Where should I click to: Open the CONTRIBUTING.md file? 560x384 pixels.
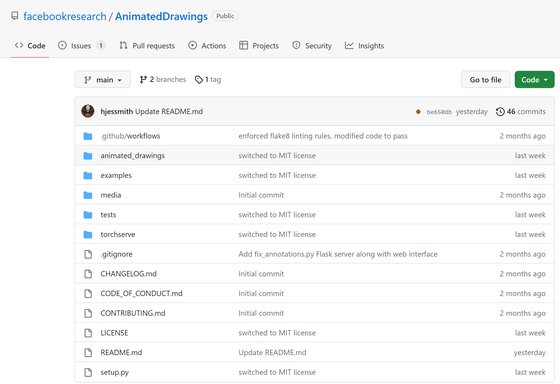point(133,313)
